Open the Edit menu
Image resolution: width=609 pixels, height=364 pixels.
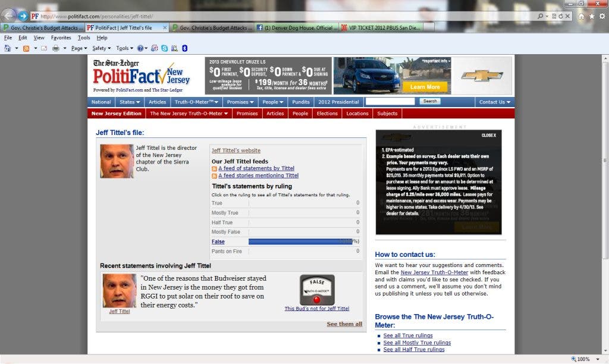click(x=23, y=37)
